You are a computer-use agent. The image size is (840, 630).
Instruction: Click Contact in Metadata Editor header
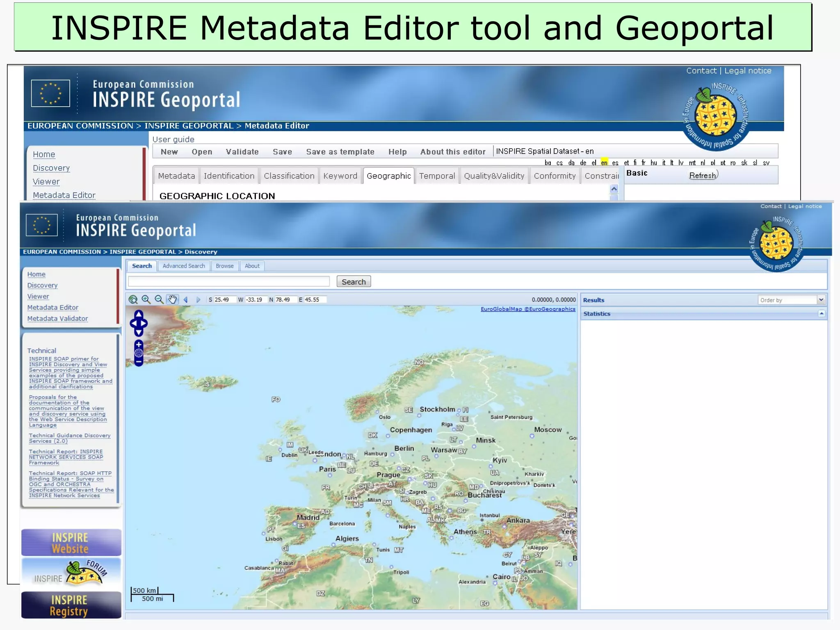(701, 71)
